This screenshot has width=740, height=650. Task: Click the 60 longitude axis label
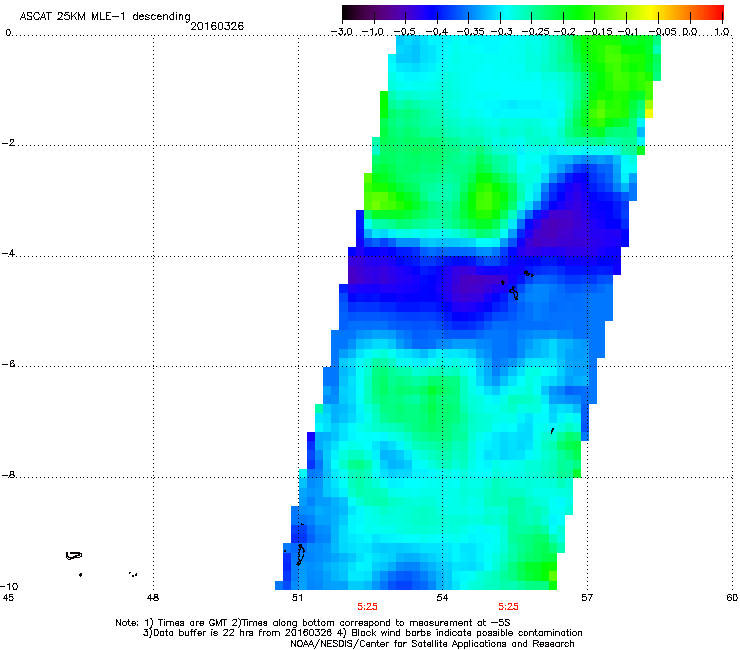coord(732,598)
